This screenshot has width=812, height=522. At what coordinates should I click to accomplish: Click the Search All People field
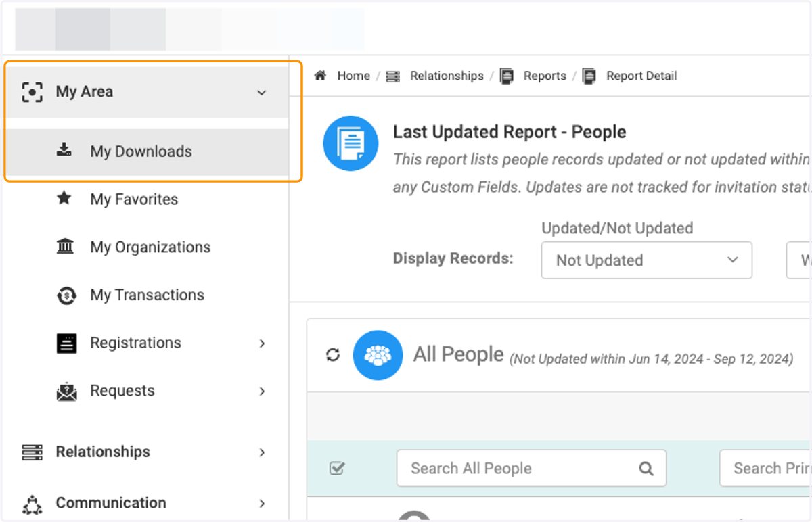click(531, 468)
